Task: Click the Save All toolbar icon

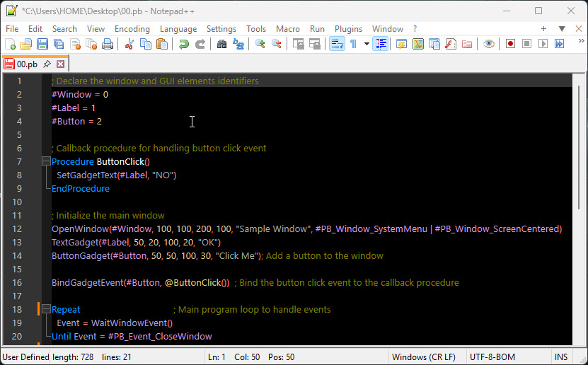Action: point(59,45)
